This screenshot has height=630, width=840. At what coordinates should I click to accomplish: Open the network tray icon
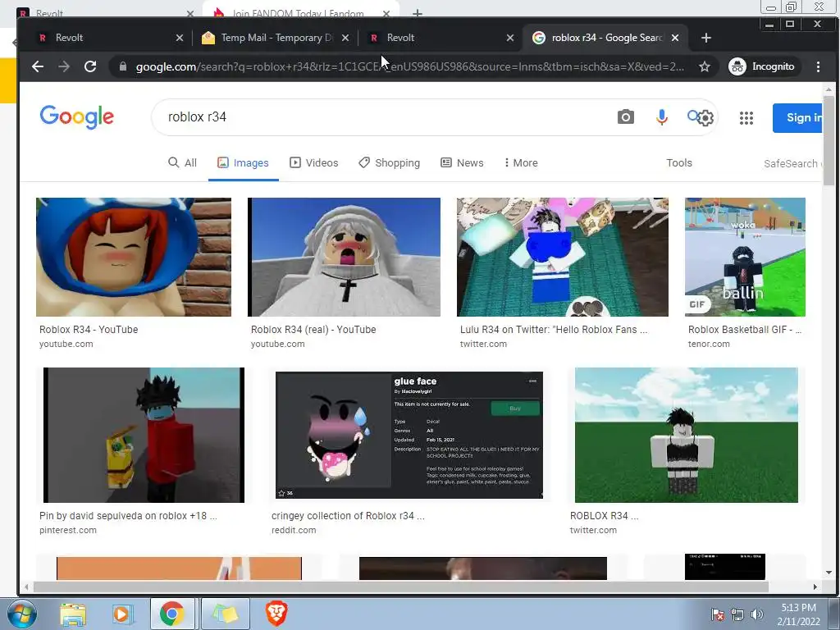click(737, 614)
